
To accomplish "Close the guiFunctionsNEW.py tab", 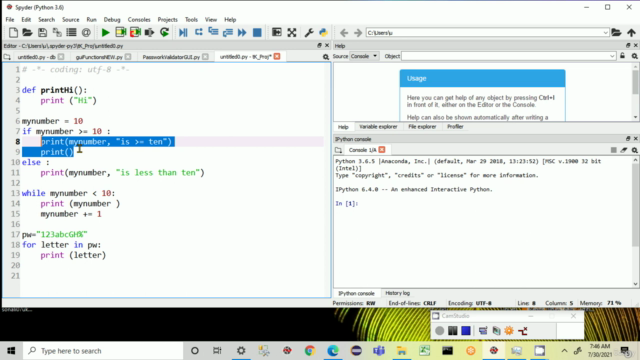I will pyautogui.click(x=128, y=57).
